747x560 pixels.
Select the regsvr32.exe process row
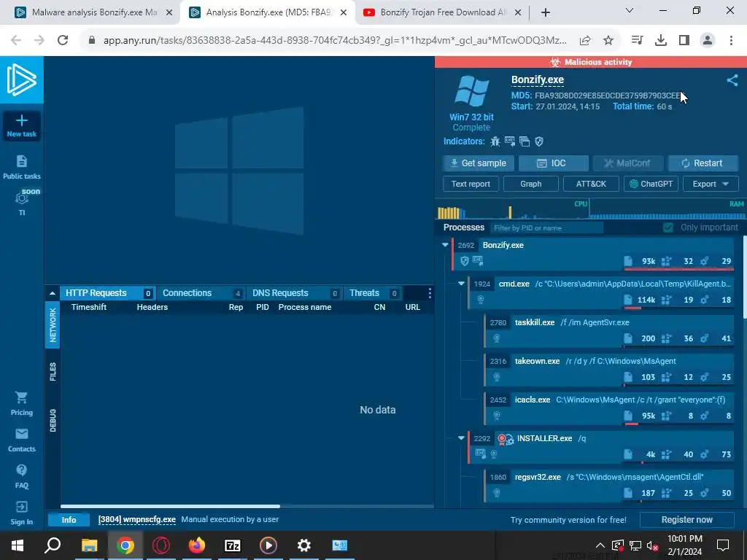[x=609, y=485]
